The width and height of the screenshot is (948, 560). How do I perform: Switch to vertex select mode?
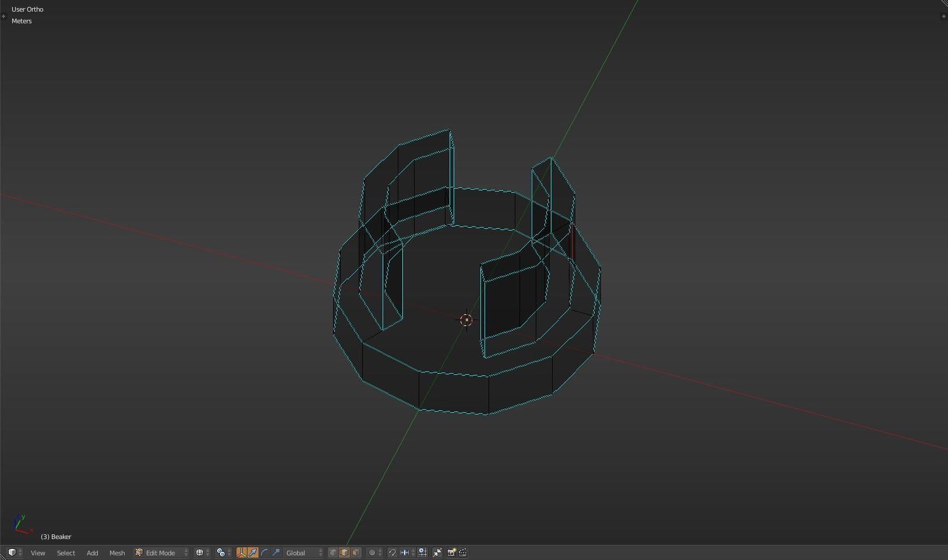(333, 552)
